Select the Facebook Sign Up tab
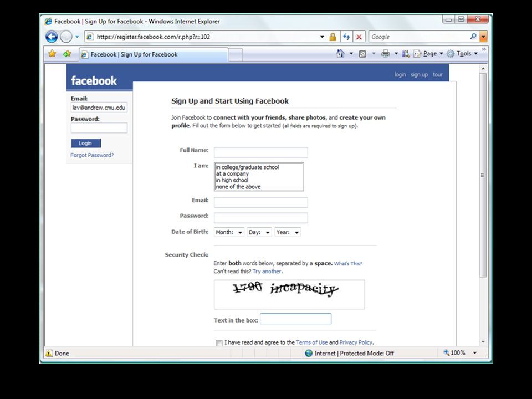This screenshot has height=399, width=532. 154,54
